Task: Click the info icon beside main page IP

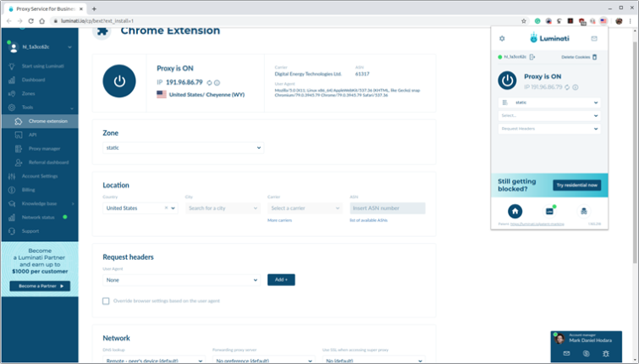Action: coord(218,83)
